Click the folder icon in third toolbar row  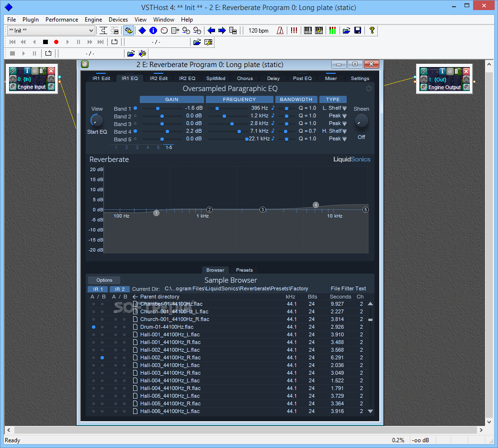pyautogui.click(x=131, y=53)
